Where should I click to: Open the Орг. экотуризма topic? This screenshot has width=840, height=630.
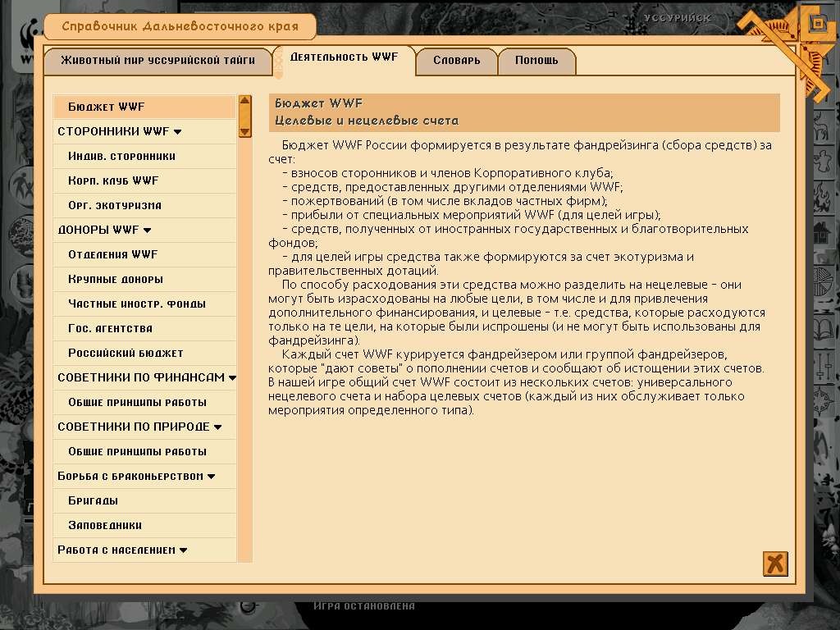pos(144,205)
